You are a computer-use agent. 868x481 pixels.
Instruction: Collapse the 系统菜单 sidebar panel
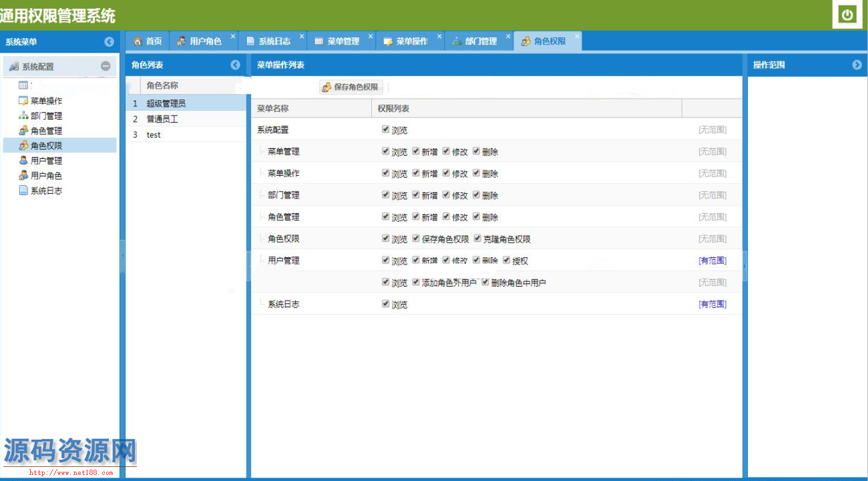(110, 41)
